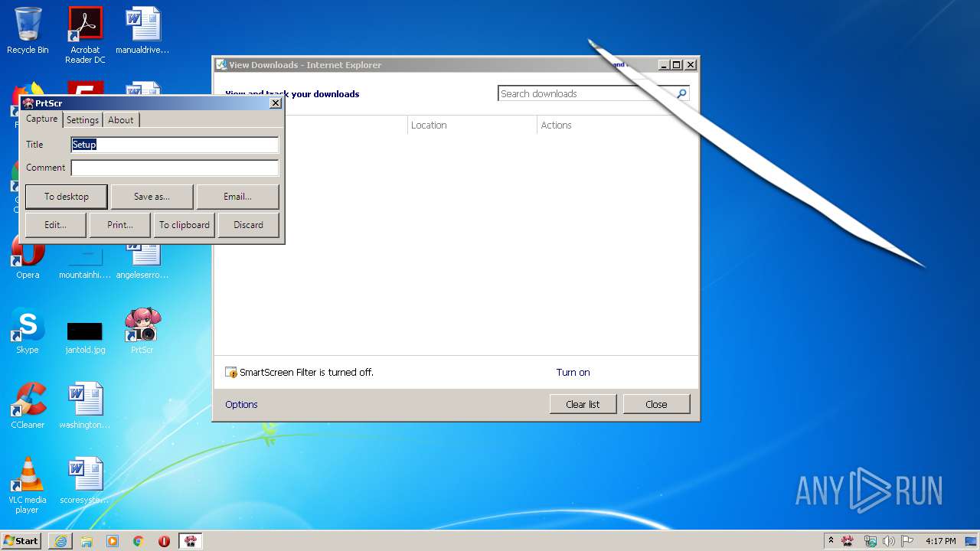Open the Skype desktop shortcut

(x=28, y=331)
